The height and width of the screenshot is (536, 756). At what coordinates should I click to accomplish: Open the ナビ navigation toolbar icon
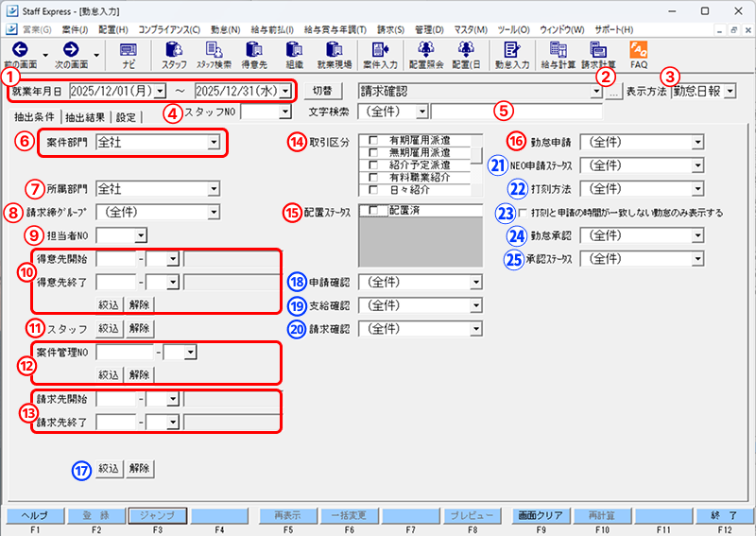tap(129, 55)
